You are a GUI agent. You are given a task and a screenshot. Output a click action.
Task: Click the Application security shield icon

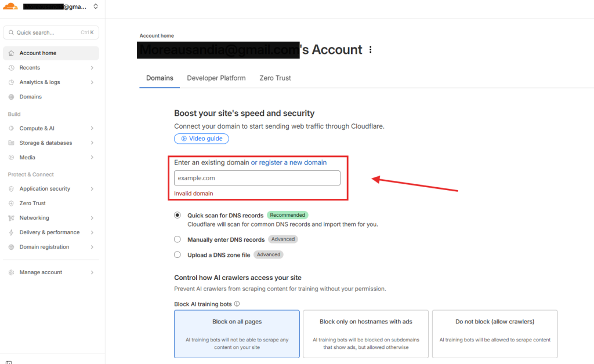pyautogui.click(x=12, y=189)
